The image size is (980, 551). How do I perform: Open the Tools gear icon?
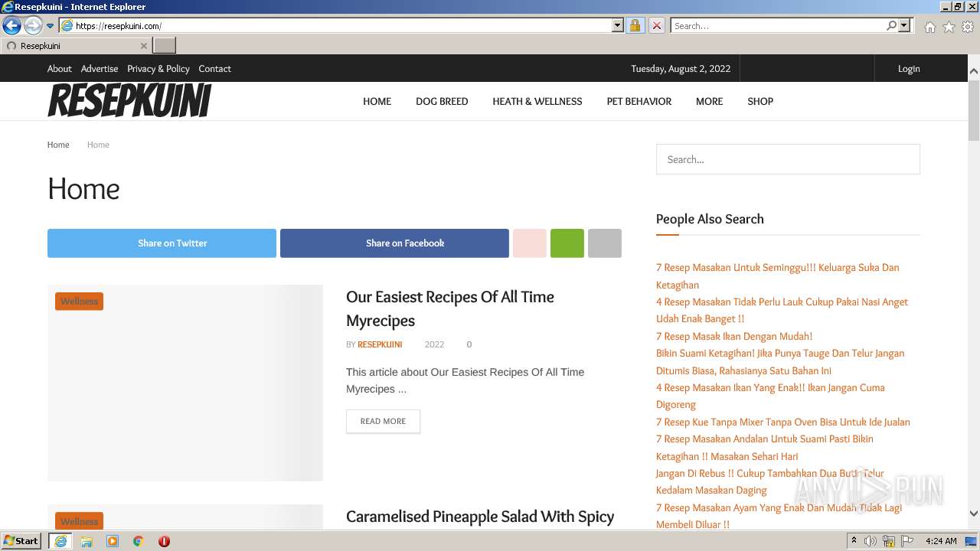pyautogui.click(x=967, y=27)
